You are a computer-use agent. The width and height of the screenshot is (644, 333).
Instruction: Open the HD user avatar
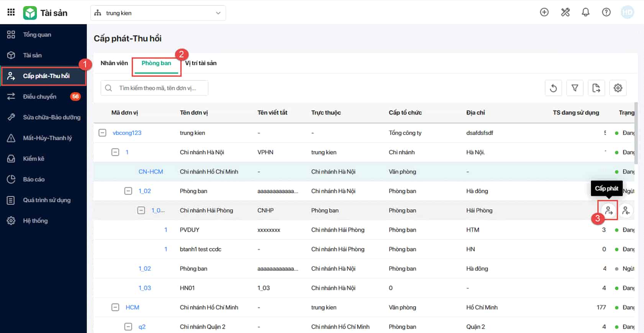click(x=627, y=12)
